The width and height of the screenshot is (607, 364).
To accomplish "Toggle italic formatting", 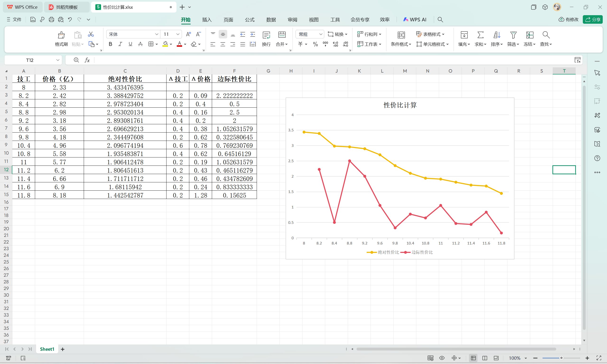I will click(120, 44).
